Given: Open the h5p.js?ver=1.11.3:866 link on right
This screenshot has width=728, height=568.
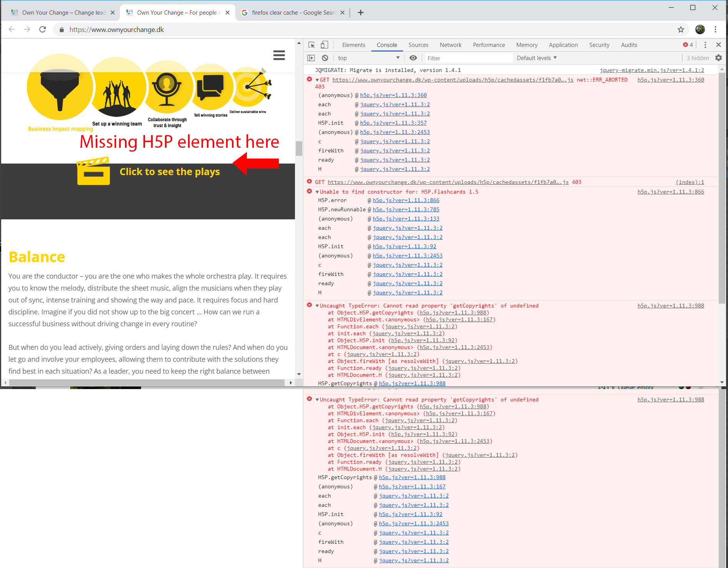Looking at the screenshot, I should pos(671,192).
